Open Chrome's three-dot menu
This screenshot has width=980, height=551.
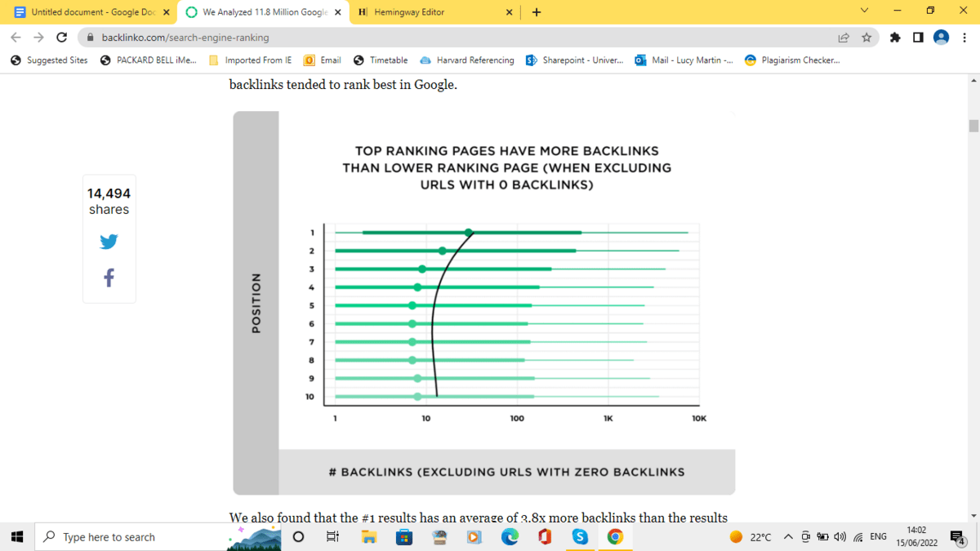coord(964,38)
